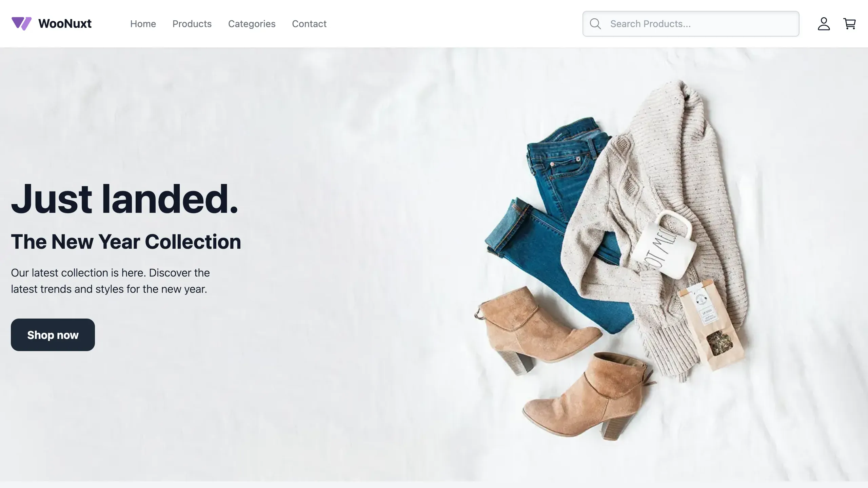Click the WooNuxt brand name text
Image resolution: width=868 pixels, height=488 pixels.
[65, 24]
